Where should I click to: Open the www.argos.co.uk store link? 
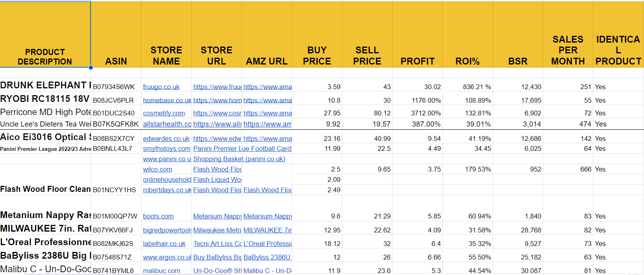[167, 257]
